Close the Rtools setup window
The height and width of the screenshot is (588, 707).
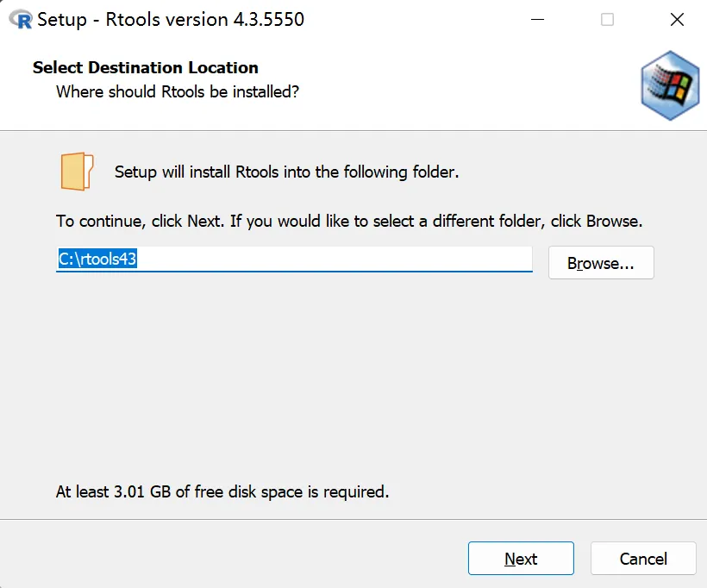tap(677, 19)
